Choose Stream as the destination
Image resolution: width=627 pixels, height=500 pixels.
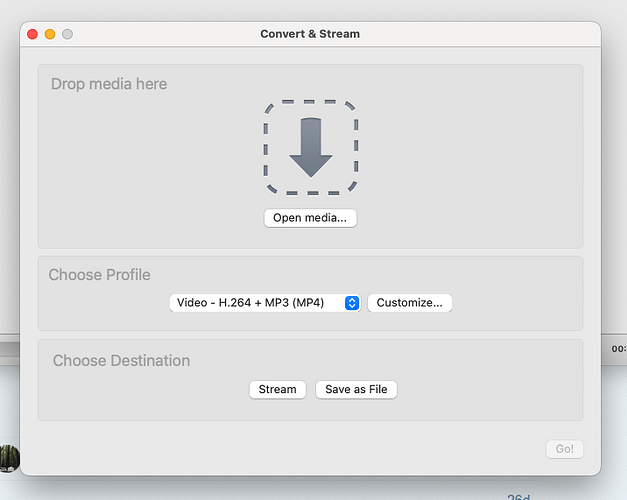click(277, 389)
